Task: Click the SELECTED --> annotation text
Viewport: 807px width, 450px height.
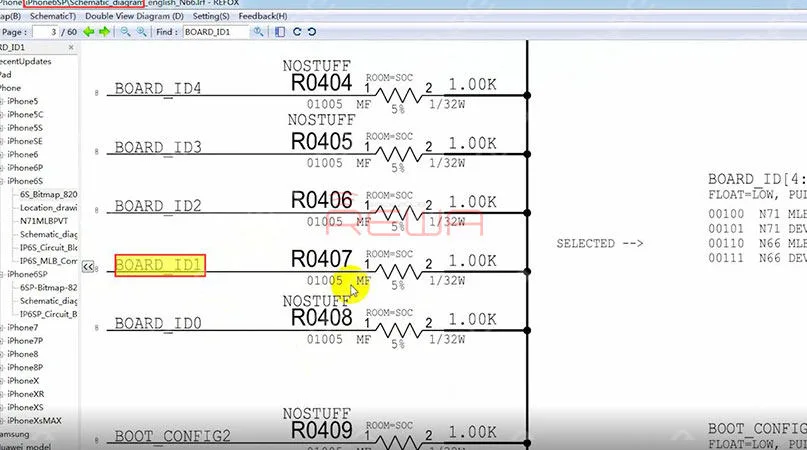Action: [600, 244]
